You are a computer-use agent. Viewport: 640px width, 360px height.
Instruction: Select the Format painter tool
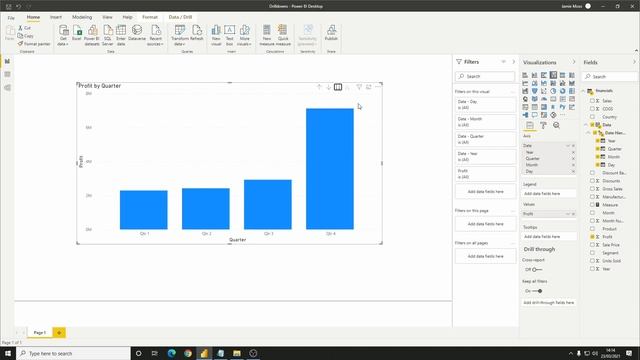point(34,44)
